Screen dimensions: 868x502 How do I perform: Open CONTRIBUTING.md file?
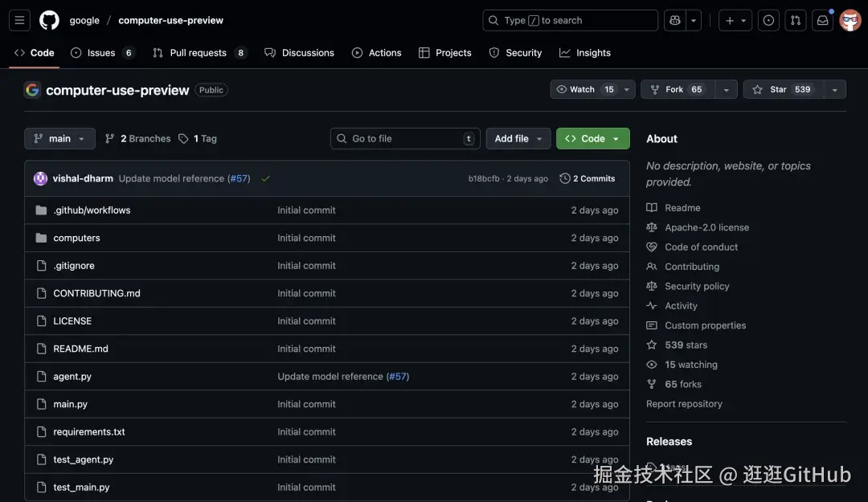coord(97,293)
